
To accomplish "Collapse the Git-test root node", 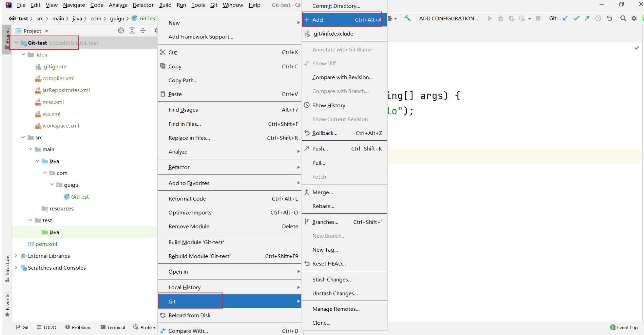I will [16, 42].
